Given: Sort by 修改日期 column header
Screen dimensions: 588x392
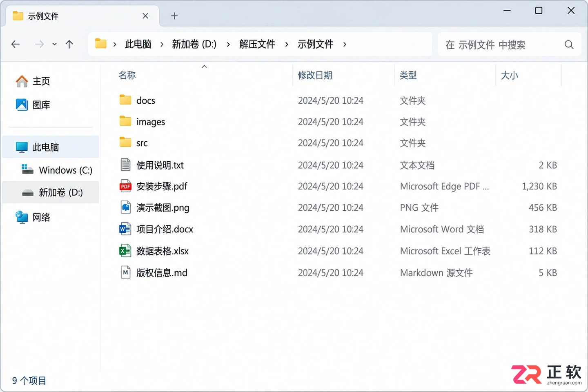Looking at the screenshot, I should tap(315, 75).
